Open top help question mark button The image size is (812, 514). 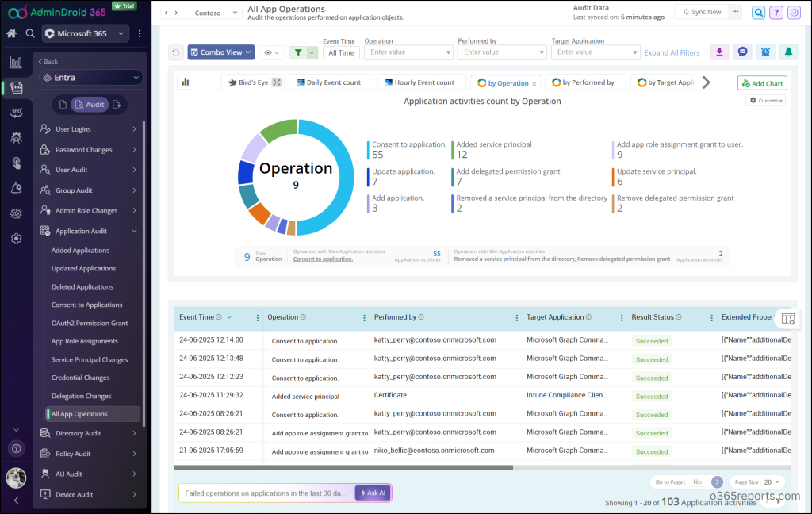coord(776,13)
